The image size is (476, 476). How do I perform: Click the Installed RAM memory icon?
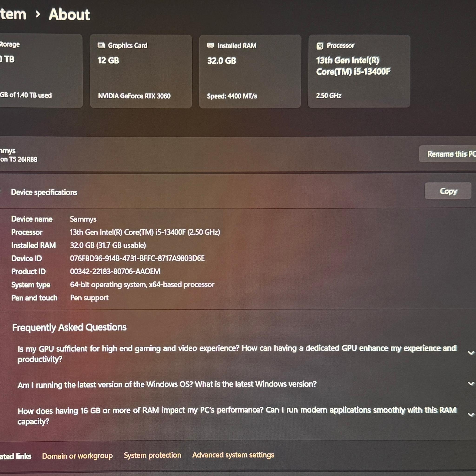tap(210, 45)
